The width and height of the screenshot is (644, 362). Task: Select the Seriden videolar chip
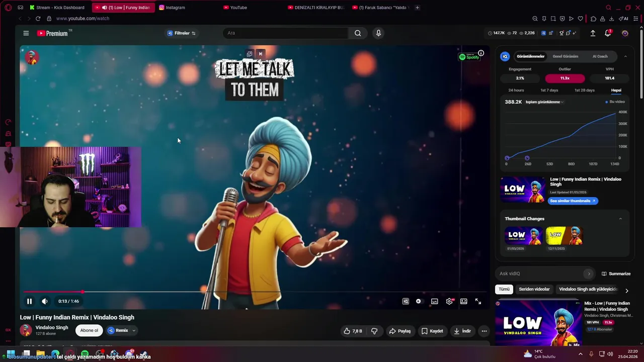pos(534,289)
